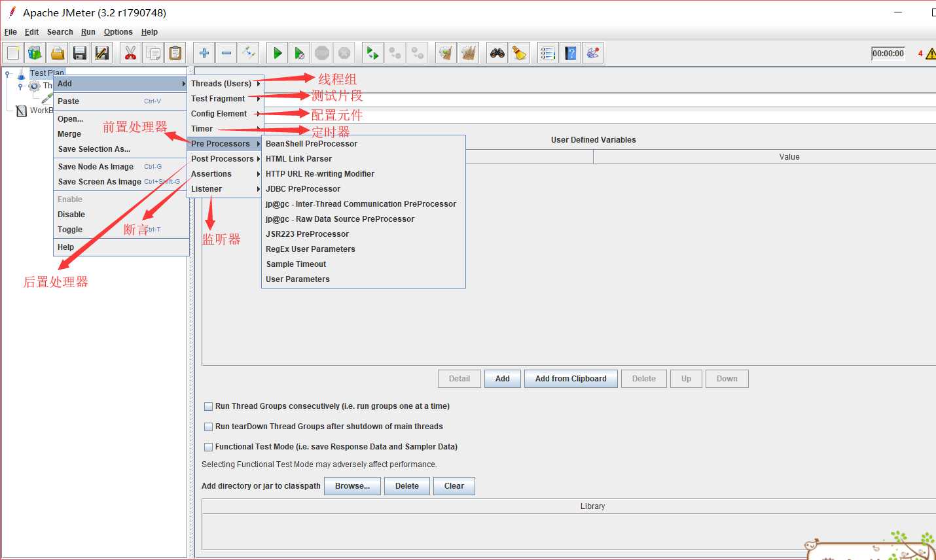Select User Parameters preprocessor
Screen dimensions: 936x560
pyautogui.click(x=363, y=279)
